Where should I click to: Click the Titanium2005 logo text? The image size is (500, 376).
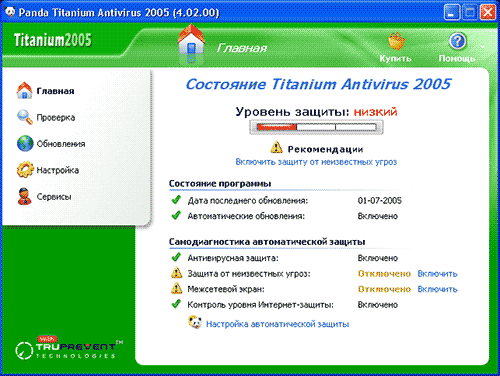(x=52, y=40)
